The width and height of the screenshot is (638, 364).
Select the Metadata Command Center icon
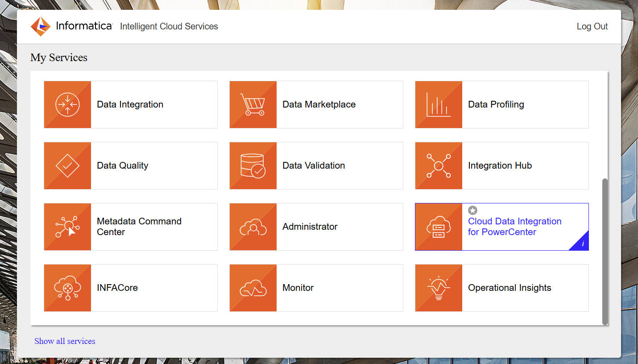click(67, 227)
